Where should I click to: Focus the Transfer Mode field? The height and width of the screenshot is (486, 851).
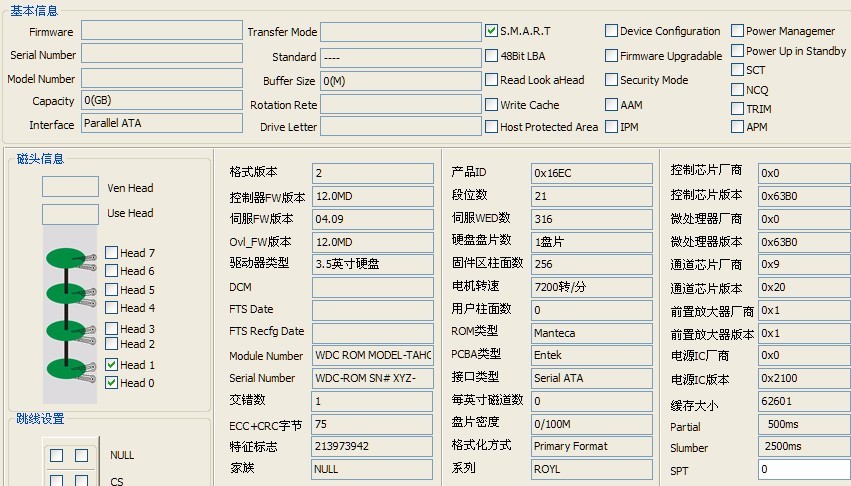point(401,31)
